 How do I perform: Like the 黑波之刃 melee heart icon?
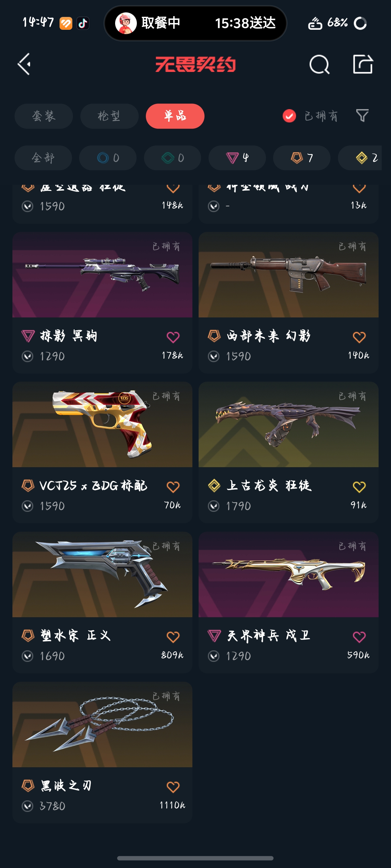pyautogui.click(x=173, y=787)
